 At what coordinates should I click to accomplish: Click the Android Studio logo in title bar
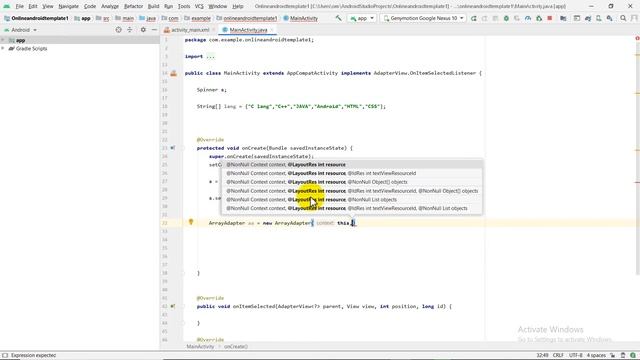click(7, 6)
